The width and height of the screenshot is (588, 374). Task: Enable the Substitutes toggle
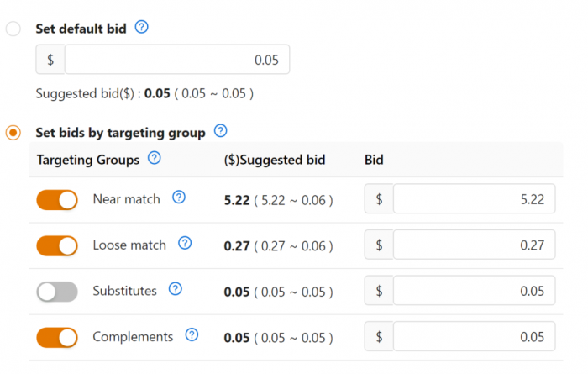(x=57, y=292)
